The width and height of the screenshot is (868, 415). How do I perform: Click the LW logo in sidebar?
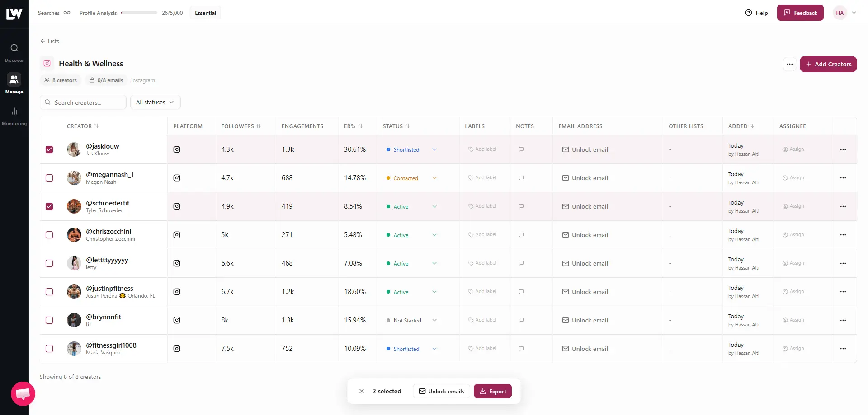click(14, 14)
